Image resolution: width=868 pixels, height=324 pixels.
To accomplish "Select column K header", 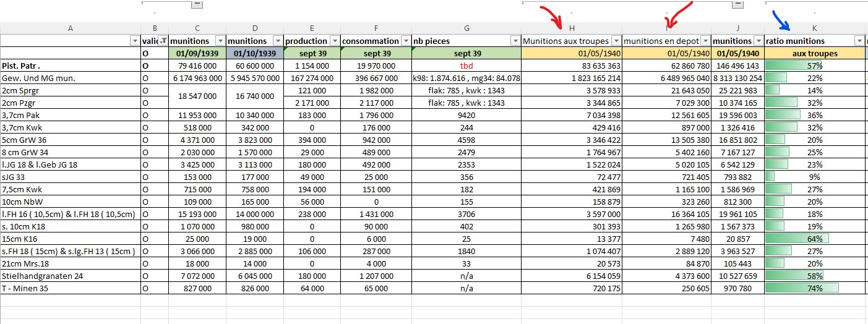I will (815, 28).
